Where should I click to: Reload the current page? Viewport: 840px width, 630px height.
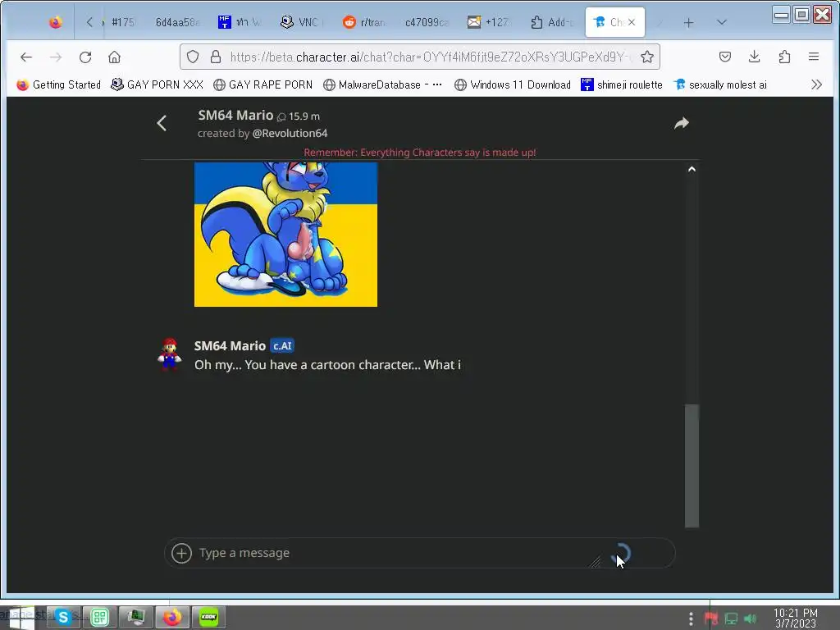(x=85, y=57)
